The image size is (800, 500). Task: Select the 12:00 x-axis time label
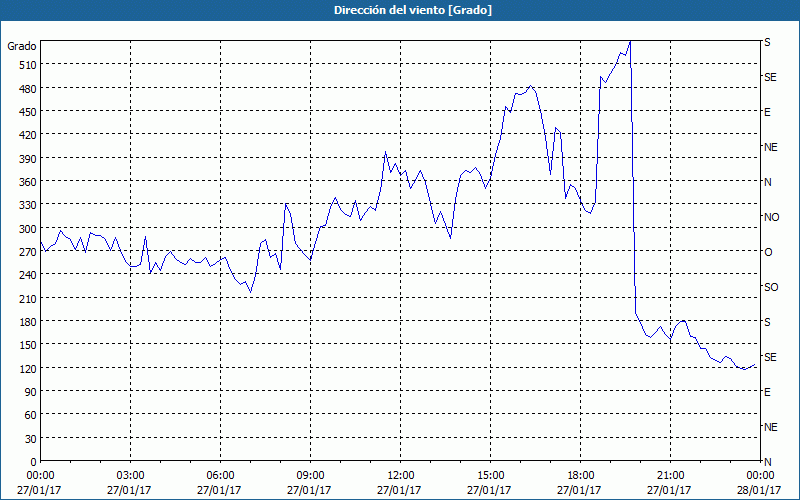point(401,475)
